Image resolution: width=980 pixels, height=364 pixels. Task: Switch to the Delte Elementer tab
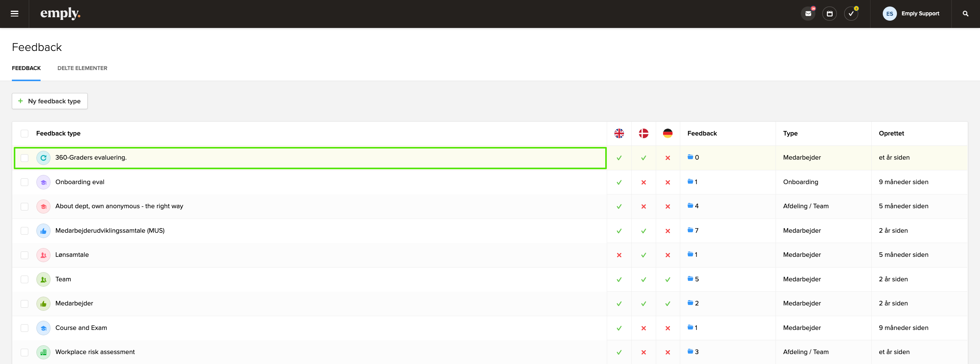pyautogui.click(x=82, y=68)
